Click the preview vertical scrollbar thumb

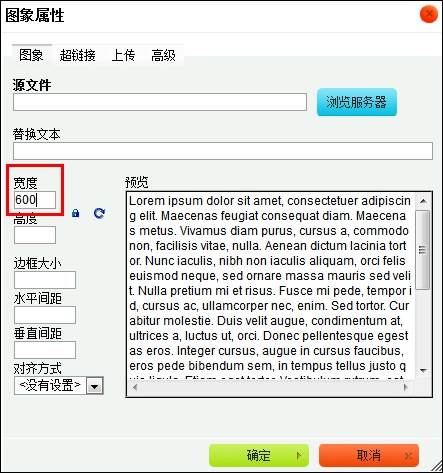[423, 250]
